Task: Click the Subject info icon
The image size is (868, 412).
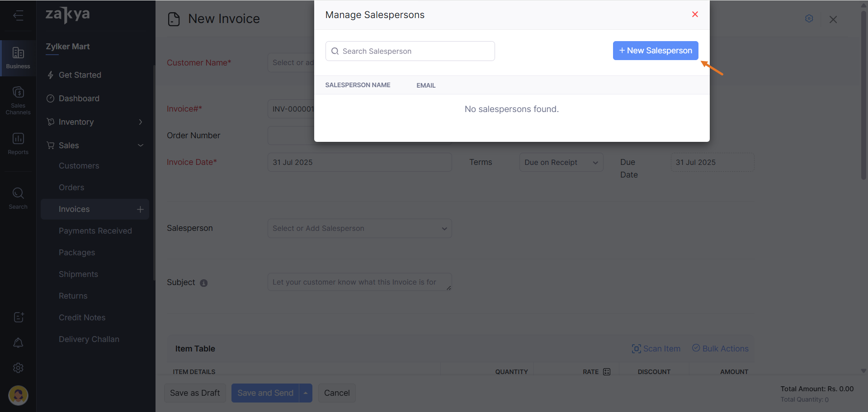Action: (x=204, y=283)
